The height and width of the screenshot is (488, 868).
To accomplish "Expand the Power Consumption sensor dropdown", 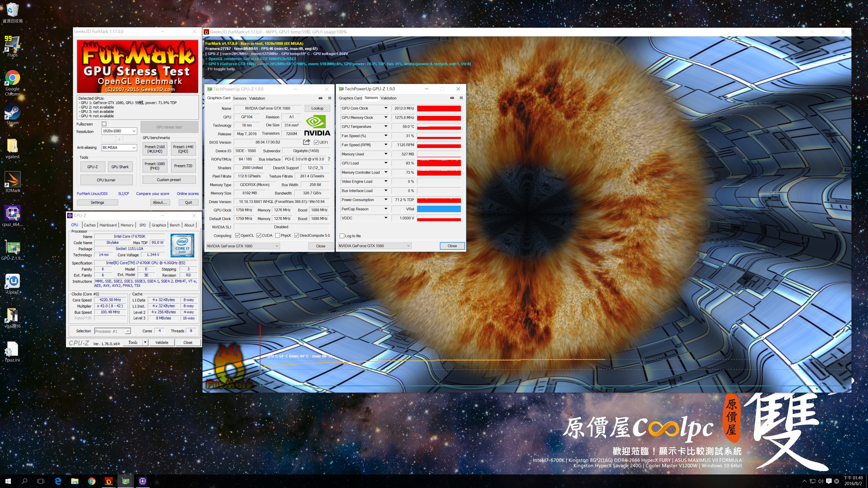I will (386, 200).
